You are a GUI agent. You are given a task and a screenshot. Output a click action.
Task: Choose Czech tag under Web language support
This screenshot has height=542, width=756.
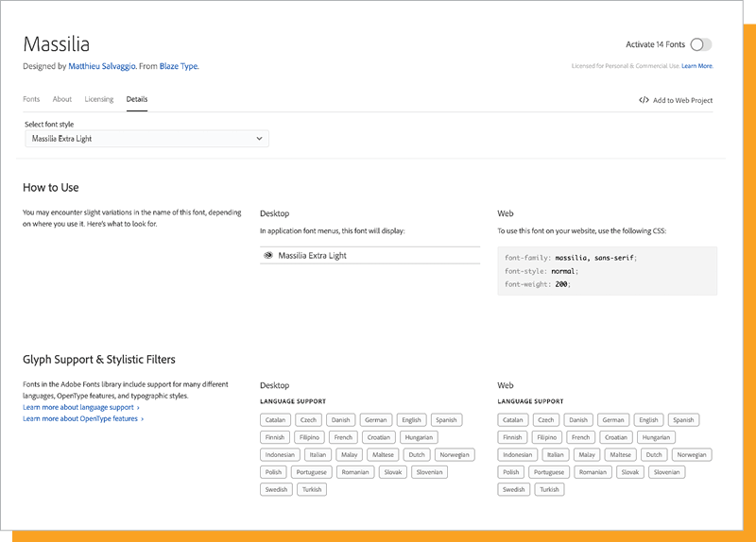[546, 420]
